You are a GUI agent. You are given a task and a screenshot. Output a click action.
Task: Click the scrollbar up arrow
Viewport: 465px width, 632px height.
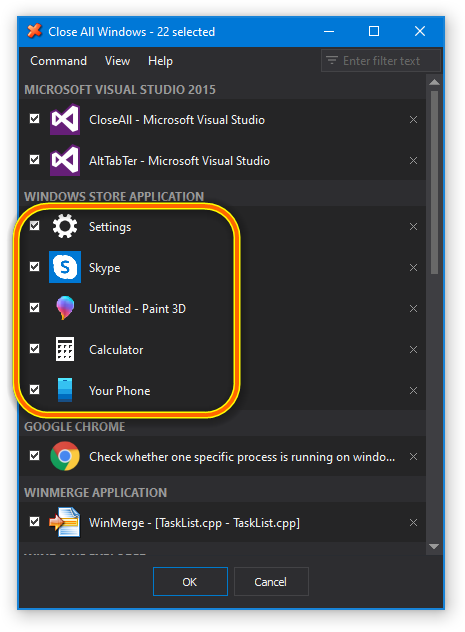(x=434, y=83)
